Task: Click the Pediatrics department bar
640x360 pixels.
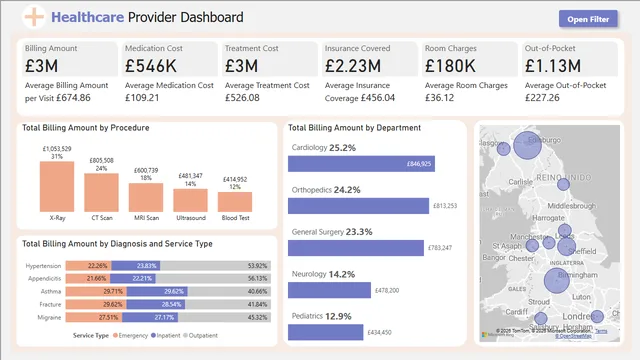Action: pyautogui.click(x=326, y=332)
